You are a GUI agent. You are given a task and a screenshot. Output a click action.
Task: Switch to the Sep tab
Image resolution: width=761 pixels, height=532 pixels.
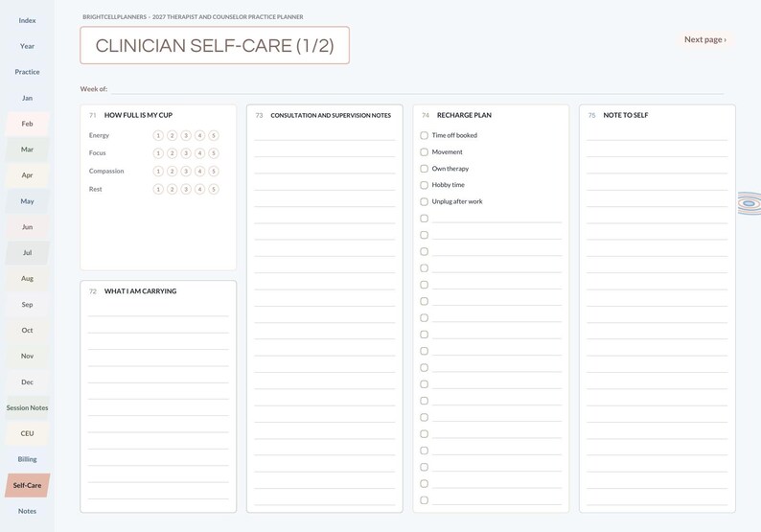tap(27, 305)
